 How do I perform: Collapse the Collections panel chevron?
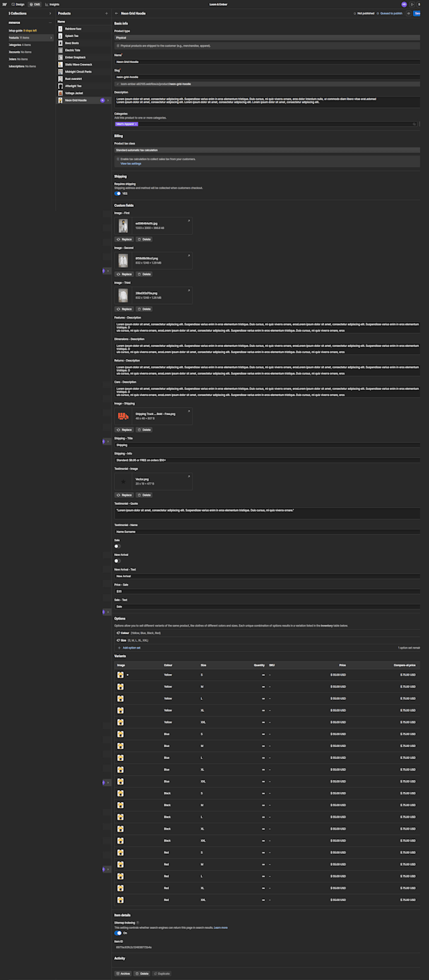pos(50,13)
